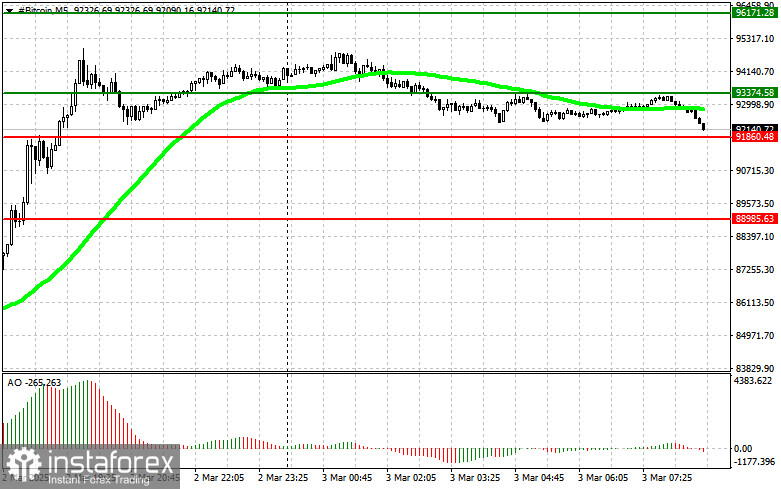The image size is (781, 489).
Task: Select the red 88985.63 level label
Action: [755, 219]
